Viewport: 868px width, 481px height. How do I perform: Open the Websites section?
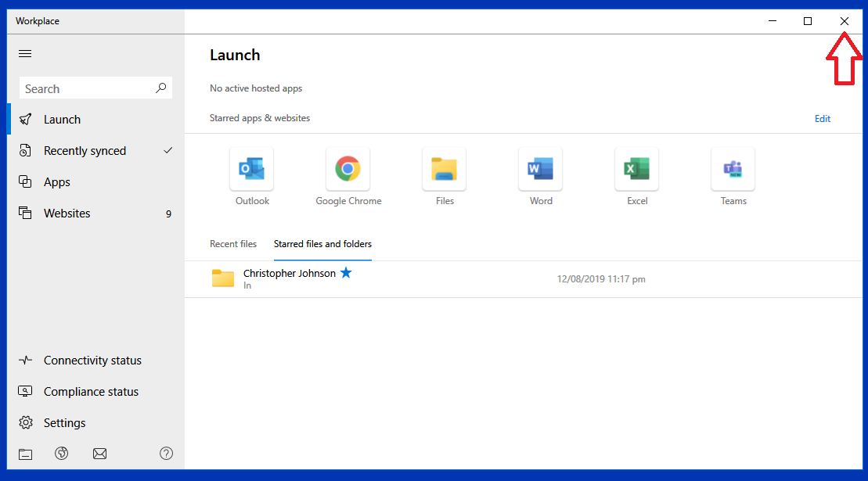tap(95, 214)
